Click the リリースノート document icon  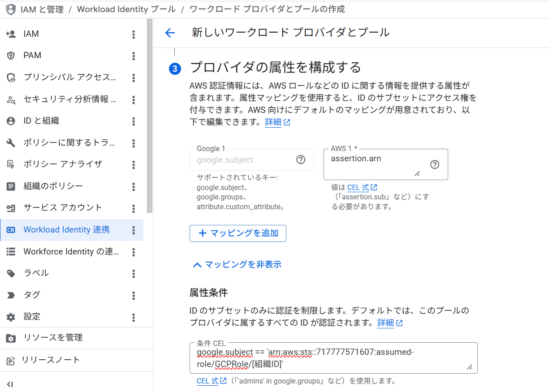(x=11, y=360)
